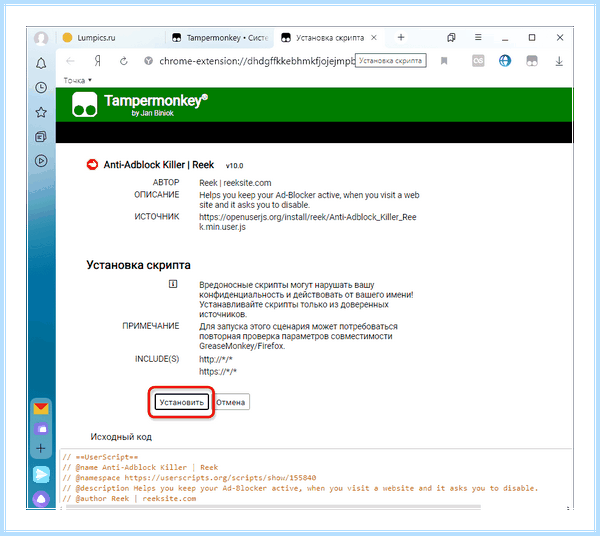Click the v10.0 version label
600x536 pixels.
coord(234,166)
